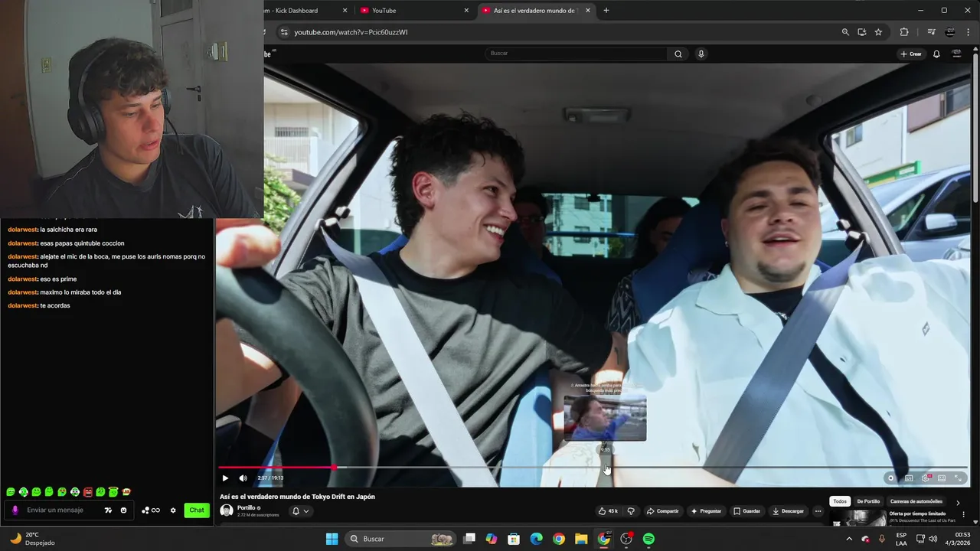Click the Windows taskbar Buscar search
The height and width of the screenshot is (551, 980).
(x=402, y=539)
